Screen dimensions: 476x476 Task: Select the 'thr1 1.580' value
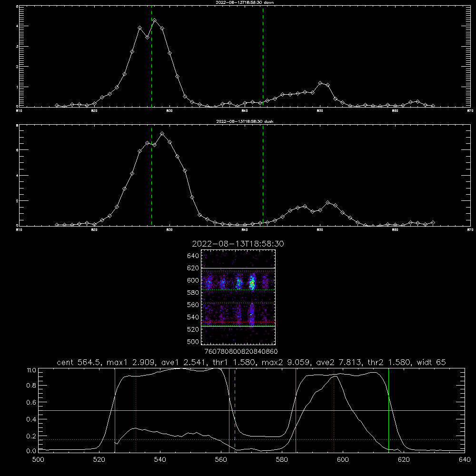click(x=235, y=362)
